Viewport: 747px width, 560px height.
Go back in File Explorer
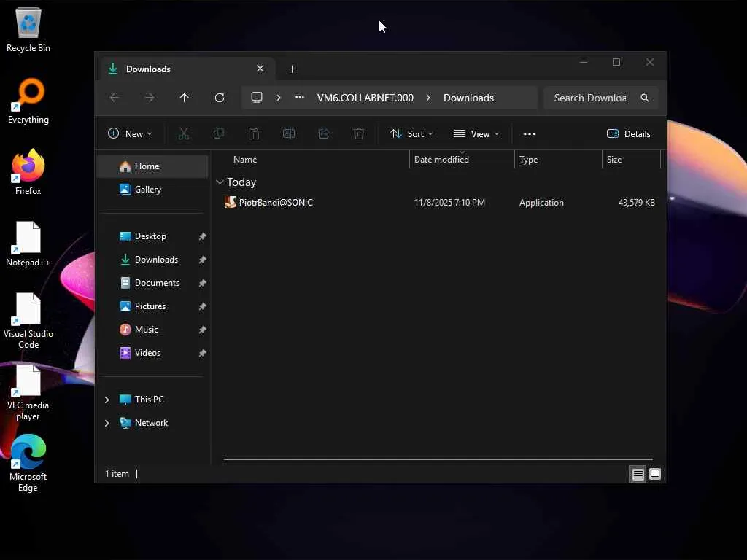115,98
